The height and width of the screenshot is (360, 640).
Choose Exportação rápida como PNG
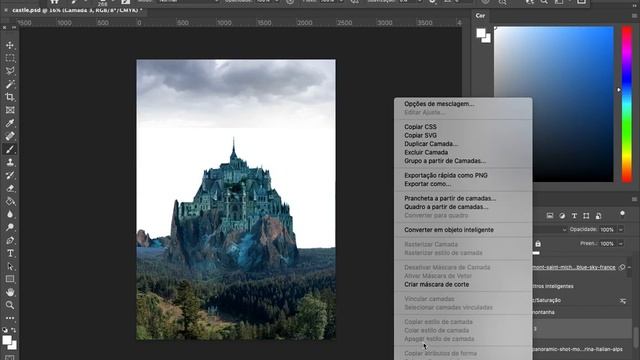coord(446,175)
